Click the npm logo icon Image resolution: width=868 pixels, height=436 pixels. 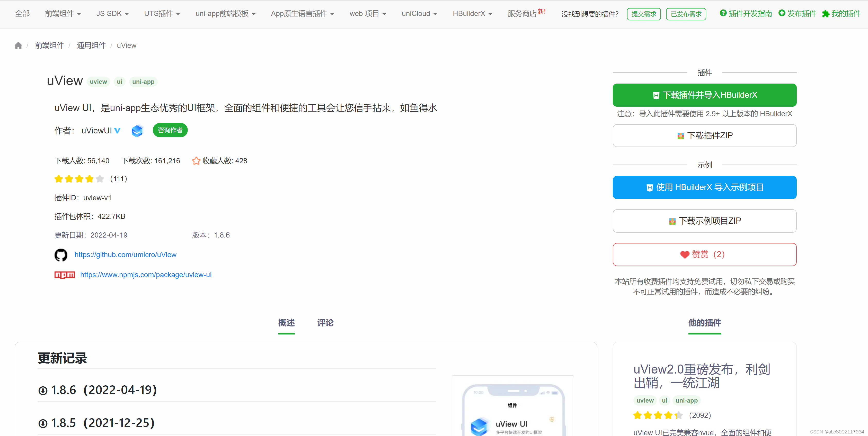pyautogui.click(x=64, y=275)
